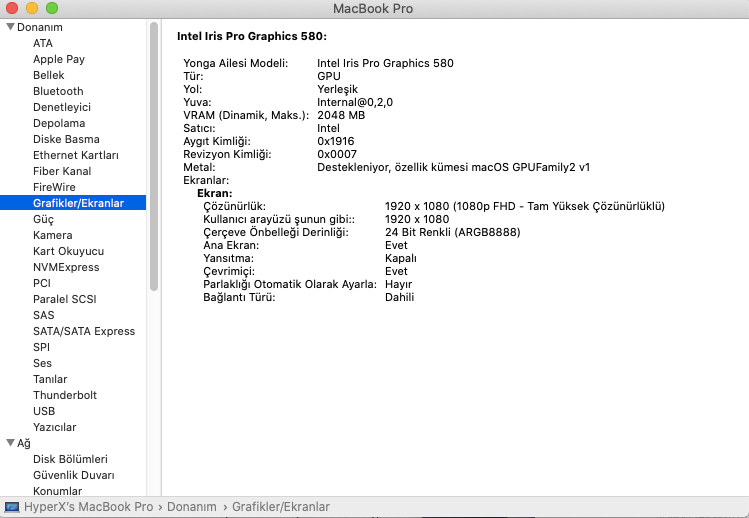Click the green zoom window button
This screenshot has height=518, width=749.
[x=53, y=9]
